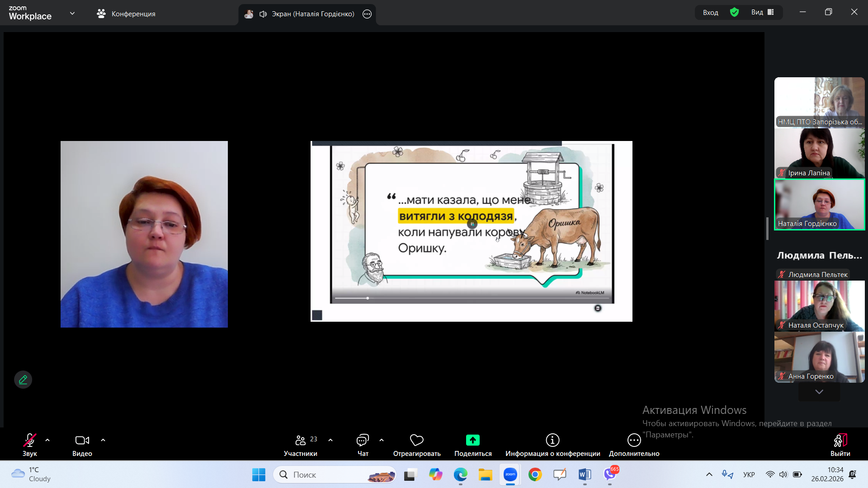
Task: Expand video options arrow next to Видео
Action: click(103, 440)
